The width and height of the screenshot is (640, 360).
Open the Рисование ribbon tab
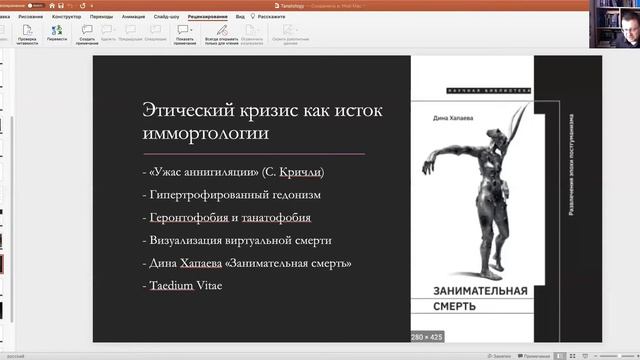(x=31, y=17)
